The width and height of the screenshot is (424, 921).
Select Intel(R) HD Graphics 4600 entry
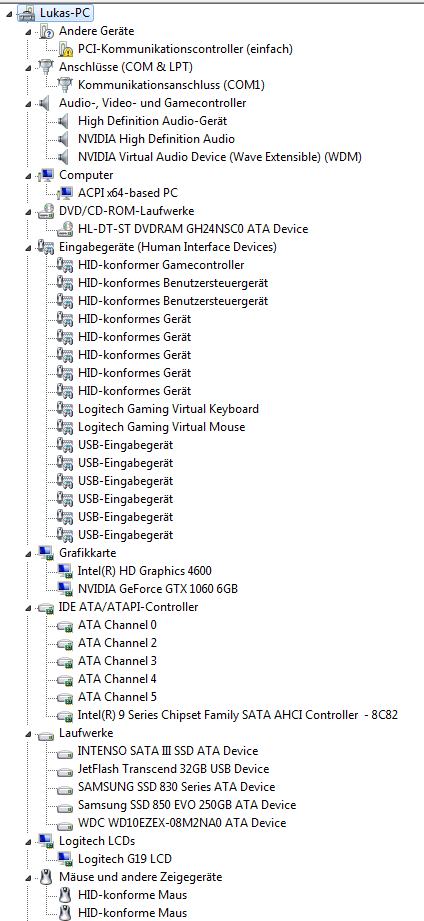(x=144, y=570)
